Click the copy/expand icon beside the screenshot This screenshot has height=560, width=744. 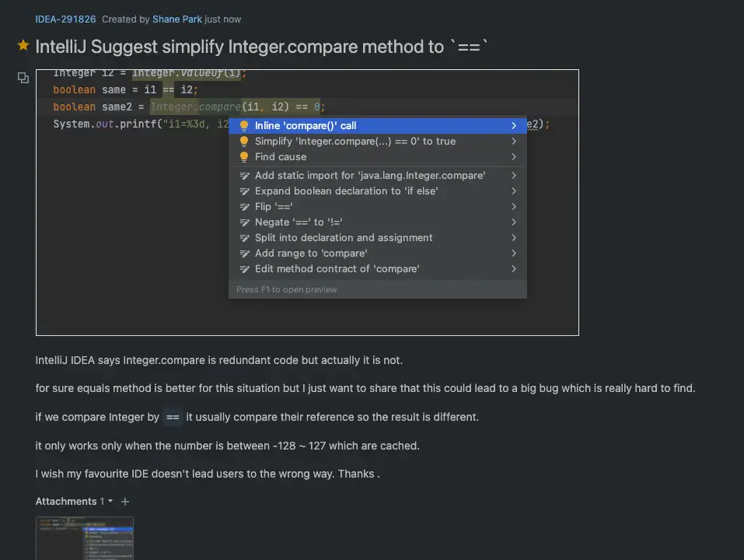coord(23,78)
